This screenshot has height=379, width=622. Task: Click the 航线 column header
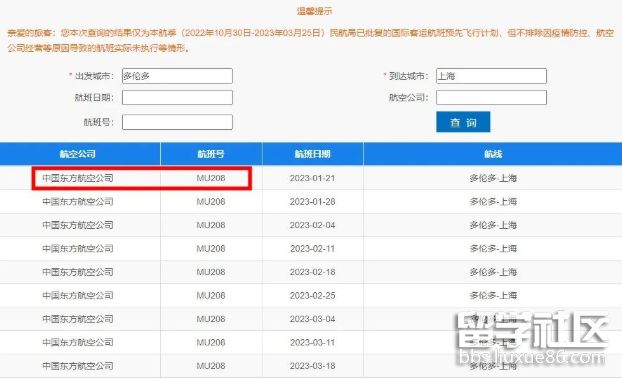[x=493, y=154]
